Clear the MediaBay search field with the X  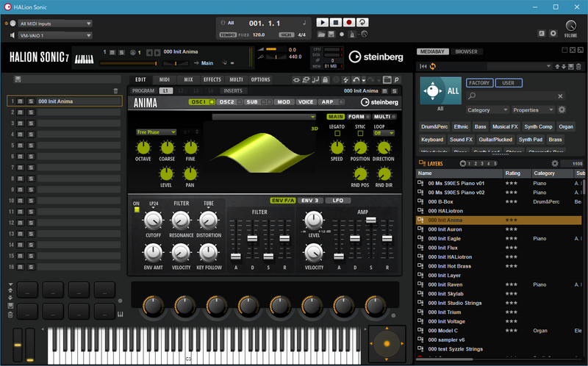tap(560, 96)
